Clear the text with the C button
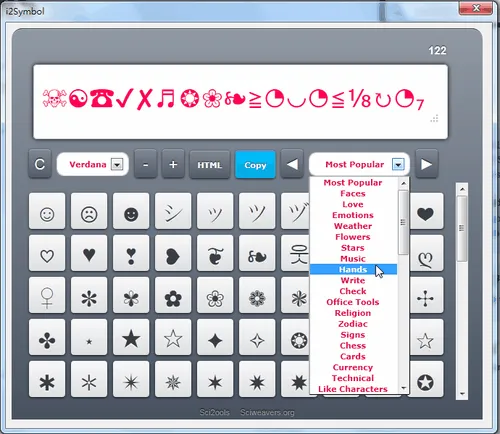The width and height of the screenshot is (500, 434). tap(40, 164)
